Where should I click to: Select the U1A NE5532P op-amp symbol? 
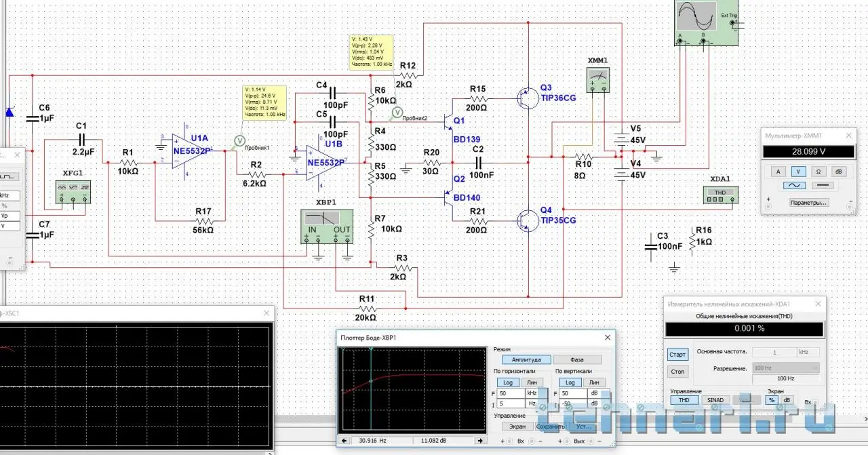click(184, 151)
